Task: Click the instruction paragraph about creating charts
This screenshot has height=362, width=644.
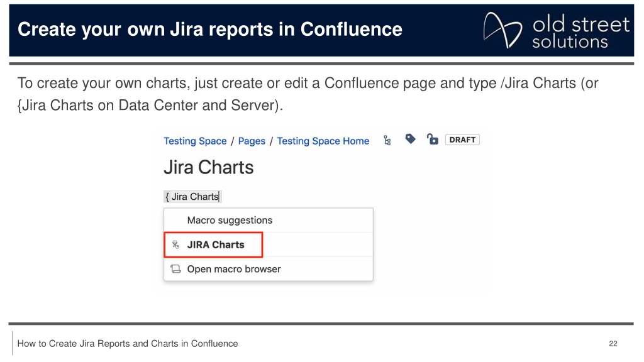Action: click(308, 94)
